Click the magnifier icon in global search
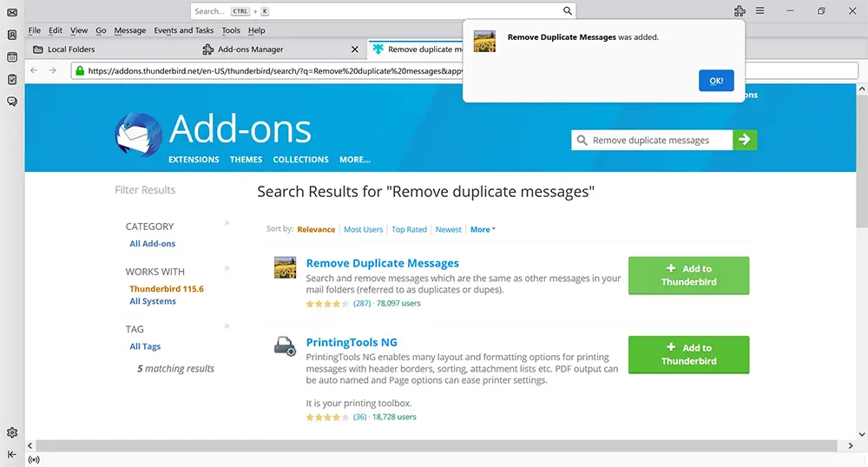Screen dimensions: 868x467 [x=568, y=11]
